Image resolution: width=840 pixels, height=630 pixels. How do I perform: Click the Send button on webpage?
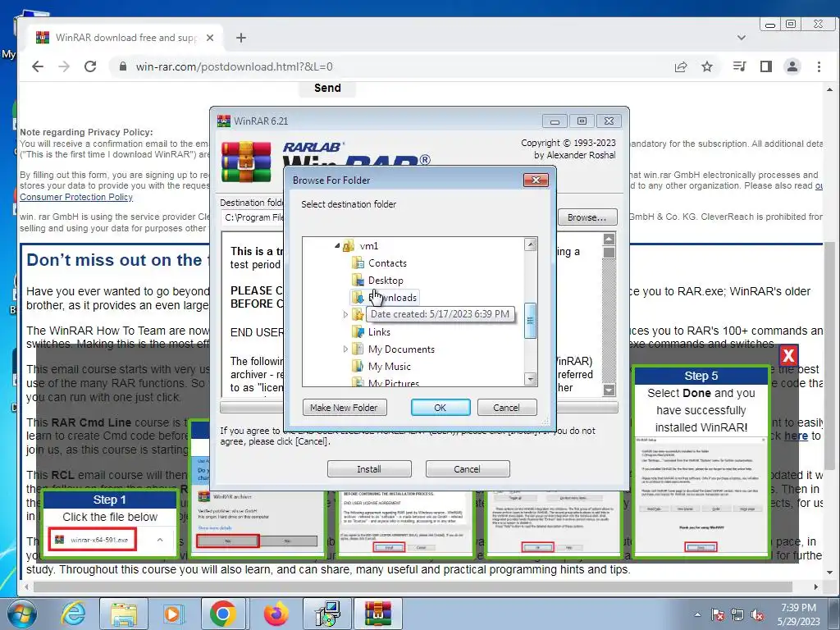point(327,88)
